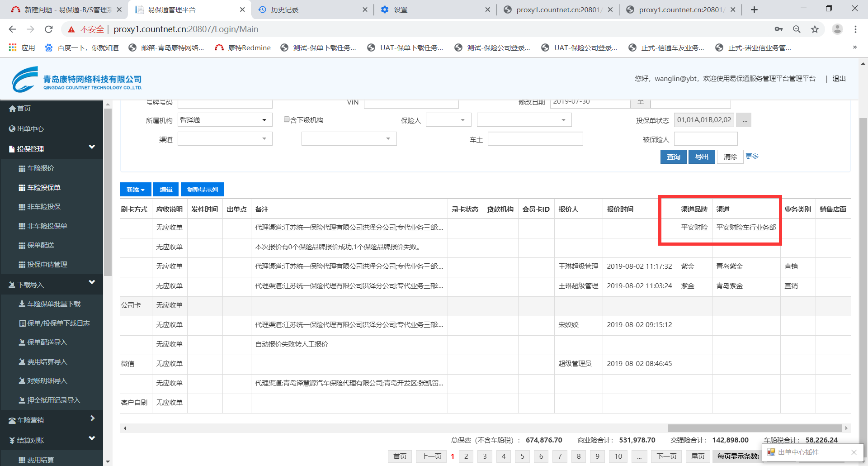The width and height of the screenshot is (868, 466).
Task: Select 车险报价 in the sidebar menu
Action: (x=40, y=168)
